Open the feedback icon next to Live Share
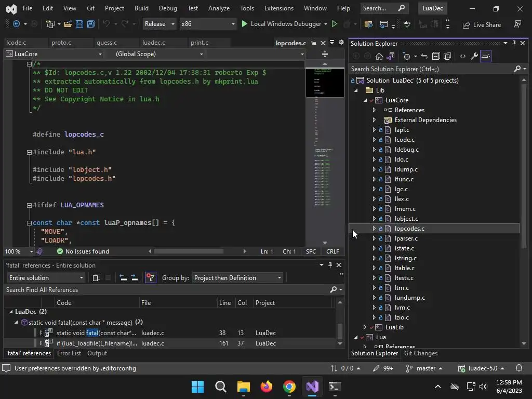The height and width of the screenshot is (399, 532). (x=517, y=24)
